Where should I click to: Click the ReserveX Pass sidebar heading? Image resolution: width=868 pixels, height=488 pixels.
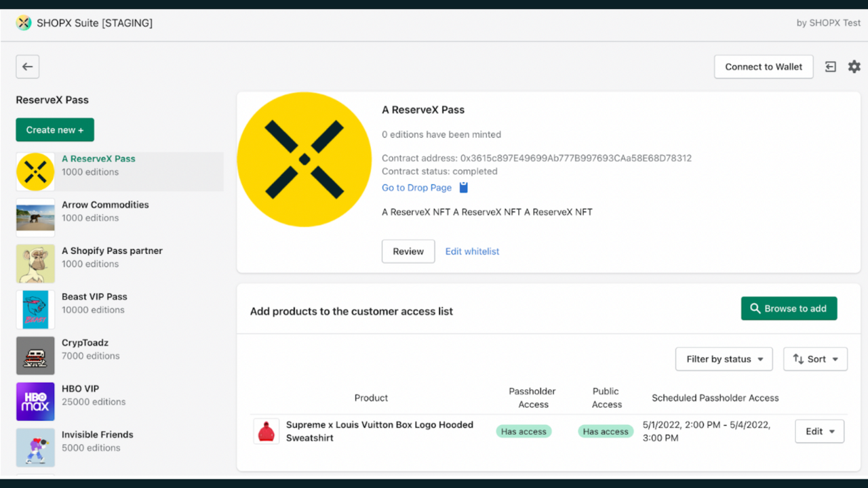52,100
